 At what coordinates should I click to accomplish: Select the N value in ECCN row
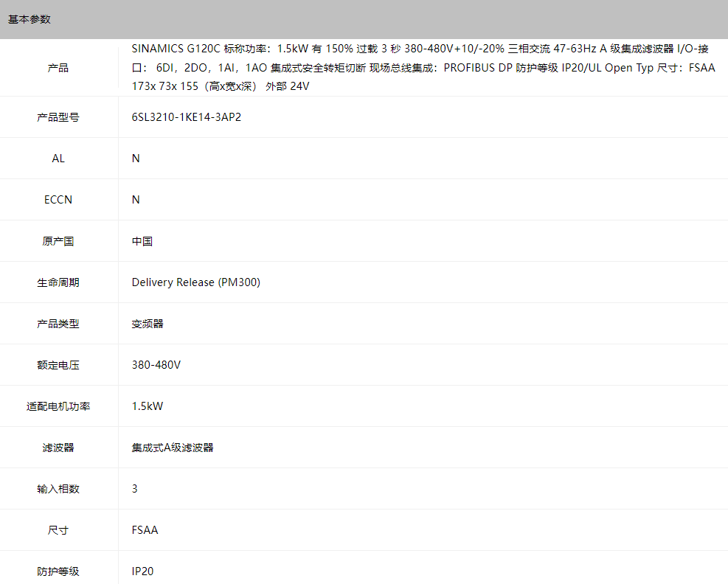(136, 200)
